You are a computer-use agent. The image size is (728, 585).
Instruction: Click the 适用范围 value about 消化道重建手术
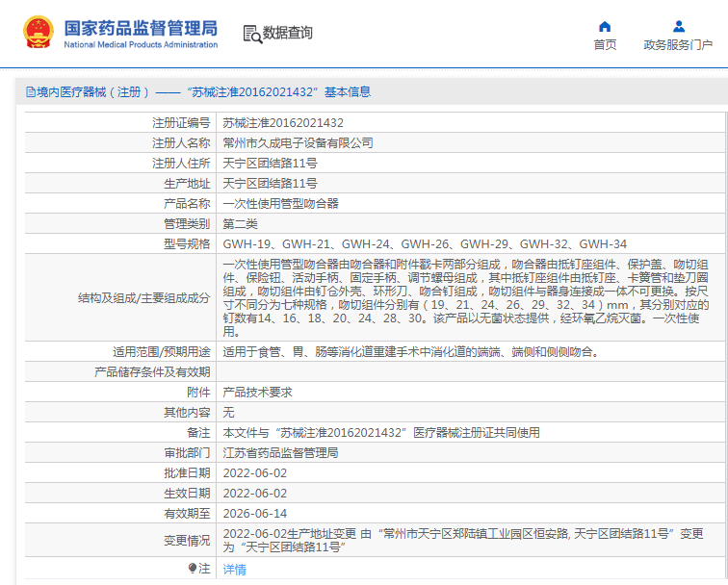(x=411, y=351)
